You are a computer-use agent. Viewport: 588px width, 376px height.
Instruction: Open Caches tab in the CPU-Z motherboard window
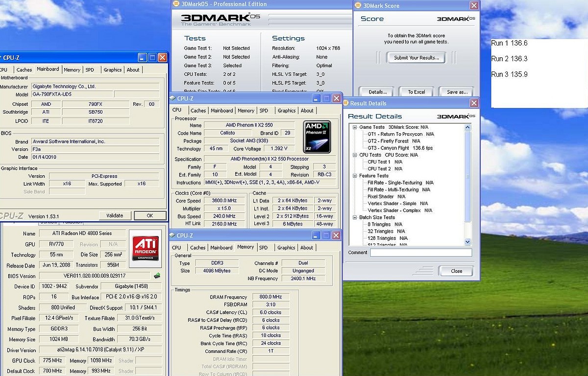24,70
